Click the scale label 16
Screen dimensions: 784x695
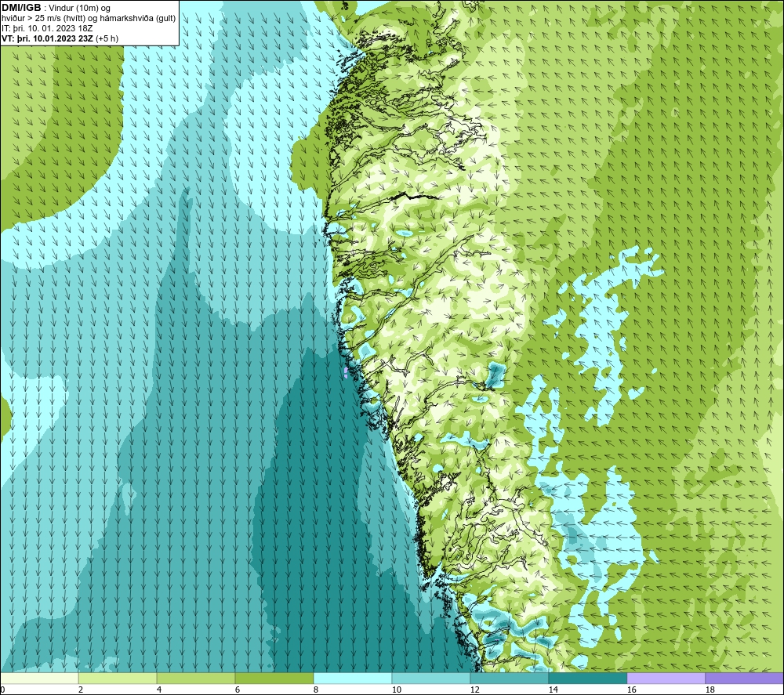coord(631,690)
